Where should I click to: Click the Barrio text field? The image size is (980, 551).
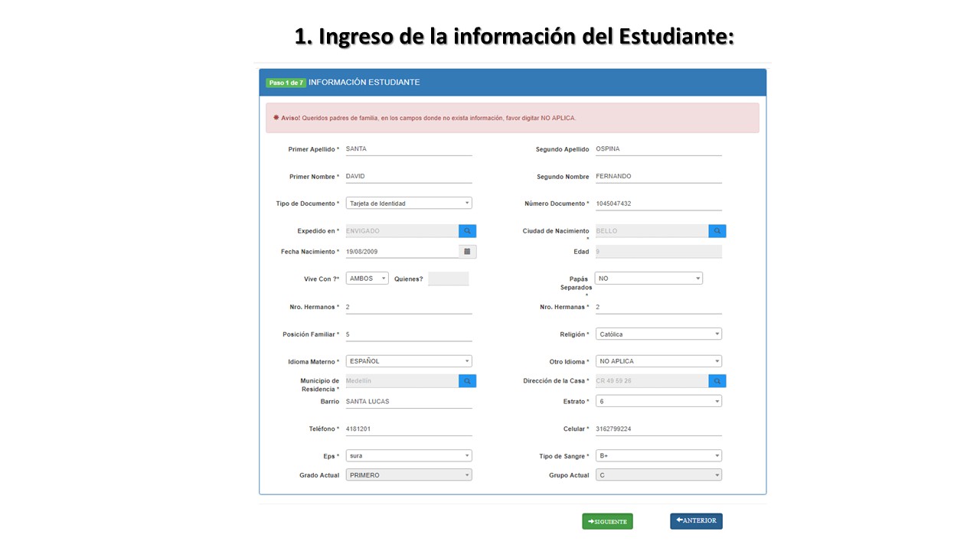pos(409,402)
